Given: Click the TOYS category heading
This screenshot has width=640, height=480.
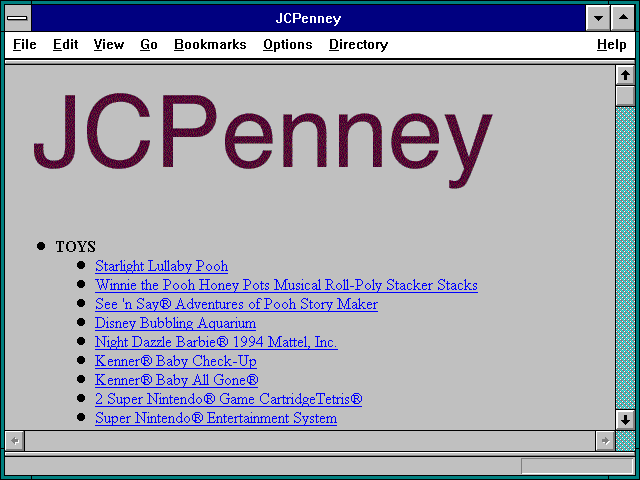Looking at the screenshot, I should (x=76, y=247).
